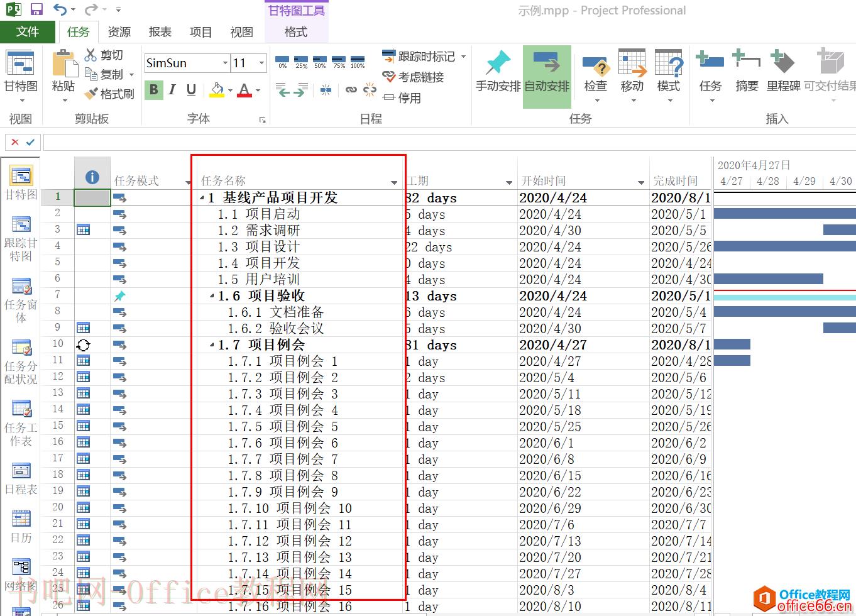Activate the Format Painter 格式刷
856x616 pixels.
coord(109,94)
